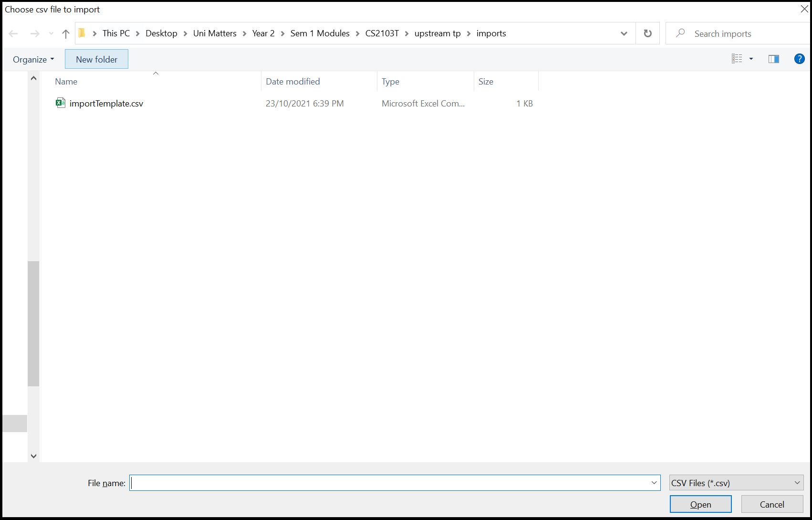Open Help with the question mark icon
The height and width of the screenshot is (520, 812).
[800, 59]
